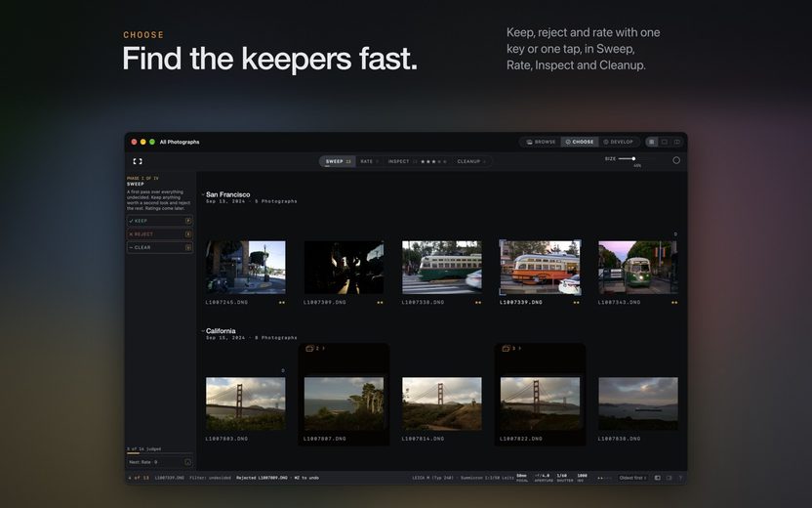Screen dimensions: 812x508
Task: Go to the Cleanup phase
Action: [471, 162]
